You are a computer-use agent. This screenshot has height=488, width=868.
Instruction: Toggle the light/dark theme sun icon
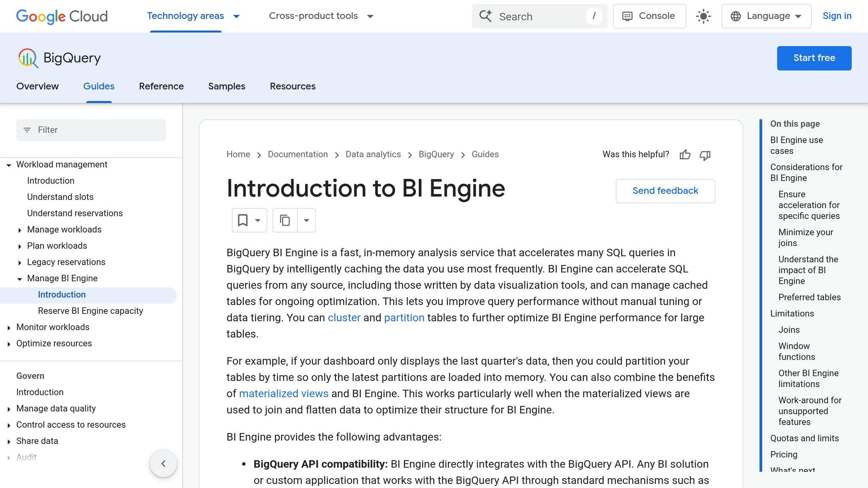pyautogui.click(x=704, y=17)
